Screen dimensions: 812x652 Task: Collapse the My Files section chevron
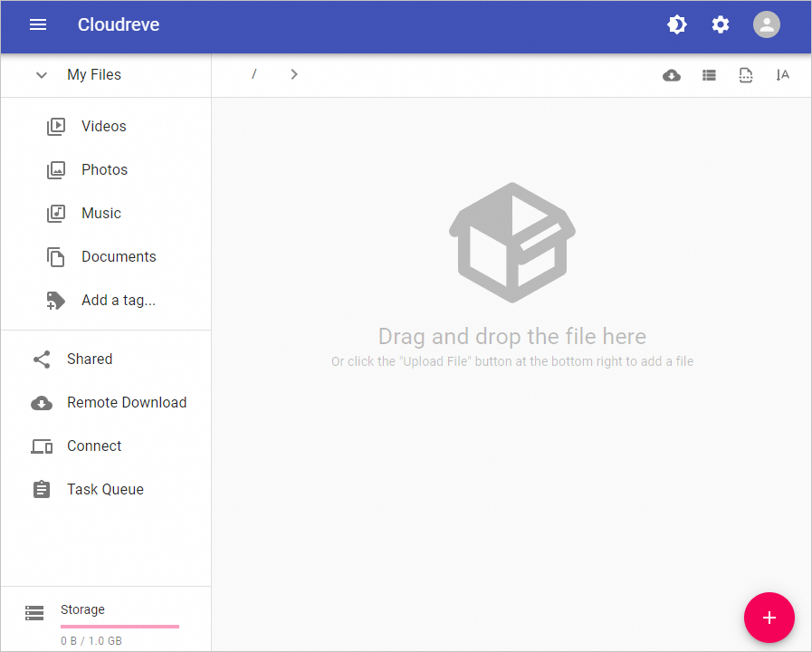point(42,75)
